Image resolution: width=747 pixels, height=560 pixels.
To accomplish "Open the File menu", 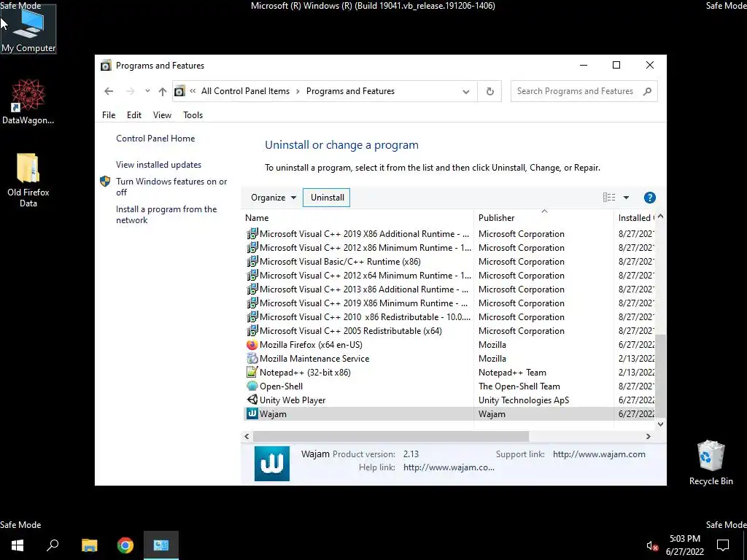I will point(109,115).
